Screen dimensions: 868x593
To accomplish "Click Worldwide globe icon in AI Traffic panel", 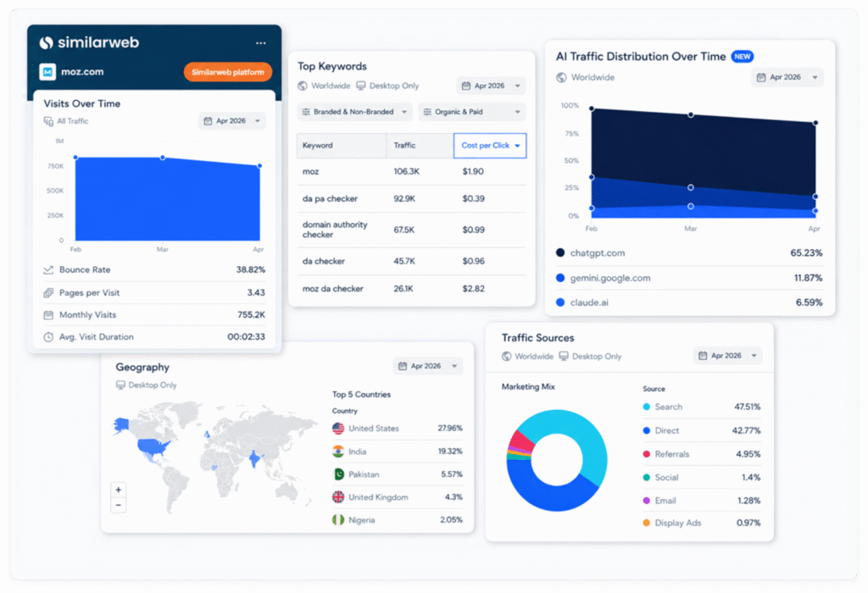I will coord(561,77).
